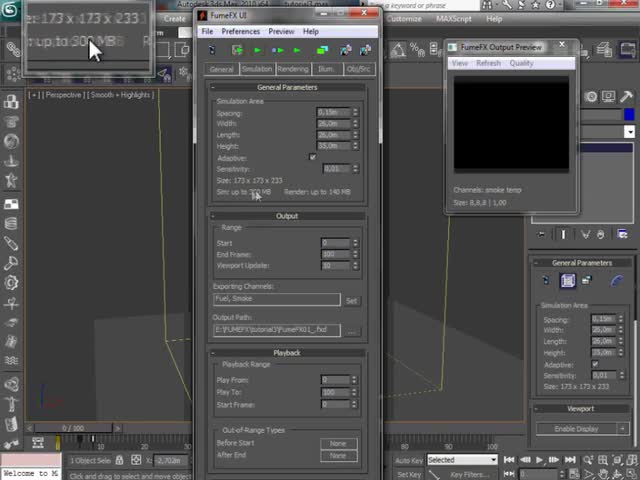Image resolution: width=640 pixels, height=480 pixels.
Task: Click configure modifier sets icon
Action: click(622, 234)
